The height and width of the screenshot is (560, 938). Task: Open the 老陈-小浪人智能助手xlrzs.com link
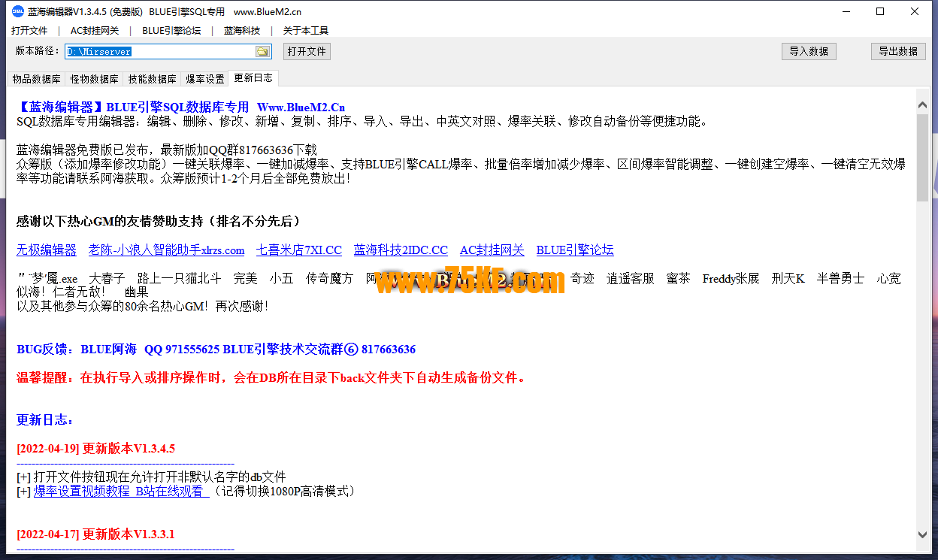(x=166, y=250)
